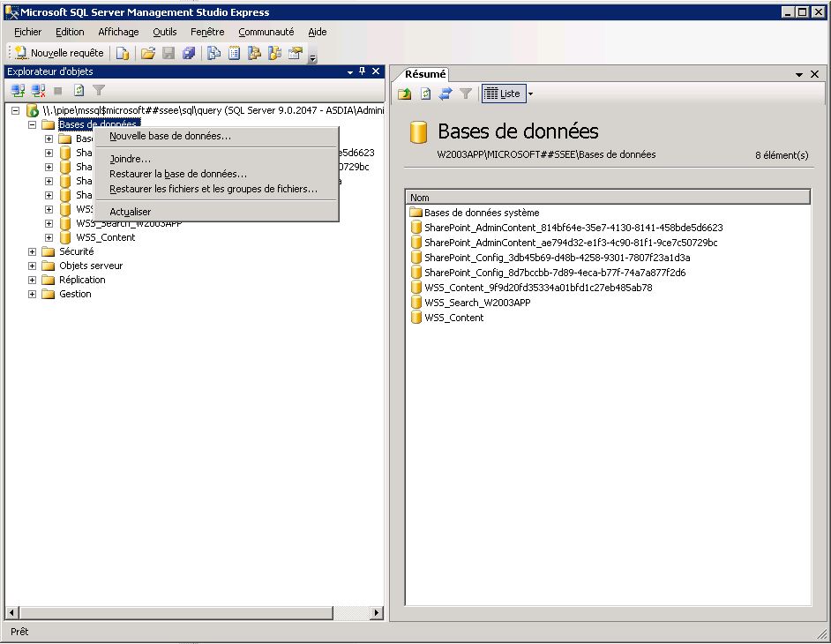Click the blue synchronize arrows icon in Résumé
831x644 pixels.
point(445,94)
